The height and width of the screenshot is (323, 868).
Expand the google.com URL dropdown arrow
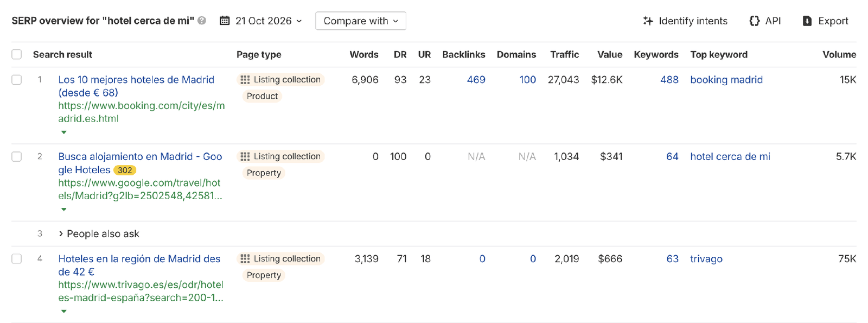[64, 210]
